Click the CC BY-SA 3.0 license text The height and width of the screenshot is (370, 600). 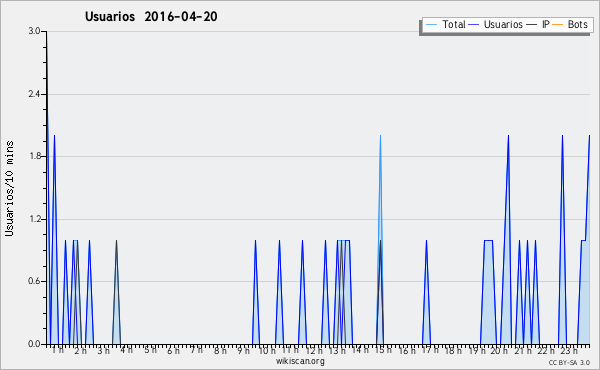[569, 362]
